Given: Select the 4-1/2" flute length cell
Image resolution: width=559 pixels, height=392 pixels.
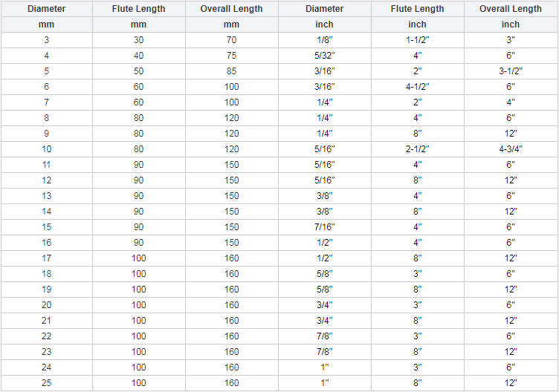Looking at the screenshot, I should [417, 86].
